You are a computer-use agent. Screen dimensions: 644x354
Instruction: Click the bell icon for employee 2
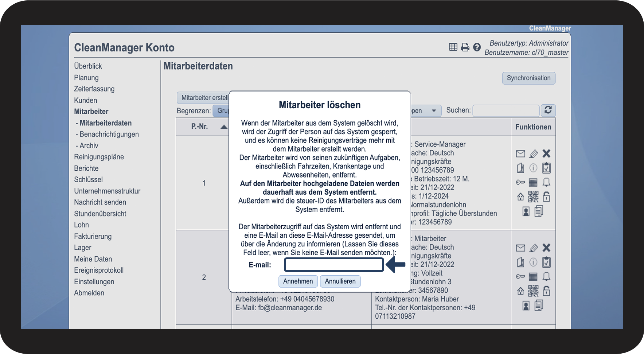tap(546, 277)
